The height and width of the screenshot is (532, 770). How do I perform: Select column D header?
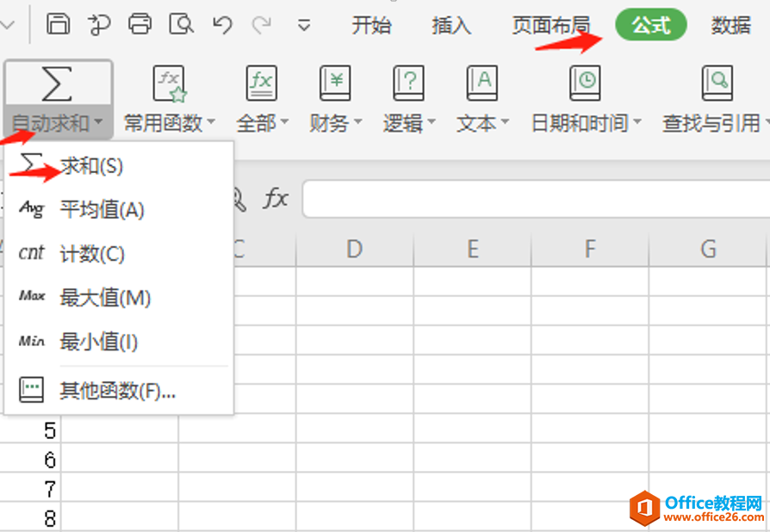tap(355, 250)
